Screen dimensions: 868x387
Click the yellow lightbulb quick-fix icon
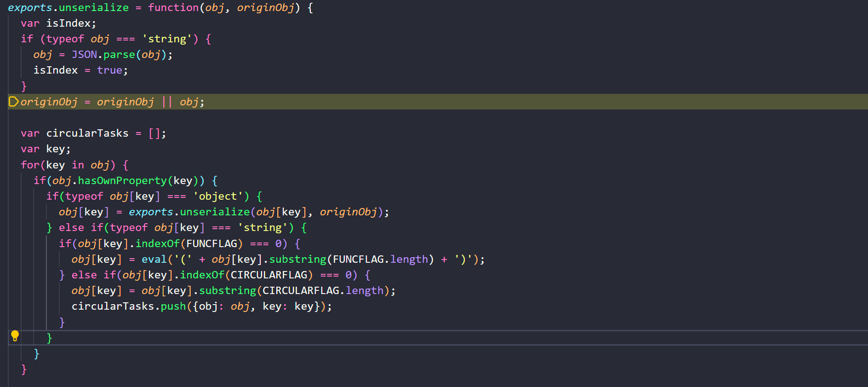pyautogui.click(x=15, y=336)
